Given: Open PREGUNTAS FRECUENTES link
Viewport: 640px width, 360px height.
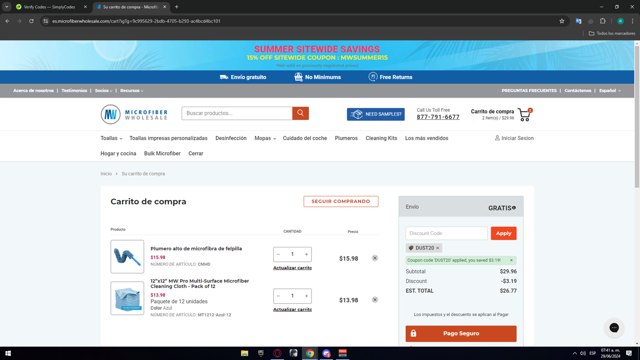Looking at the screenshot, I should pos(529,91).
